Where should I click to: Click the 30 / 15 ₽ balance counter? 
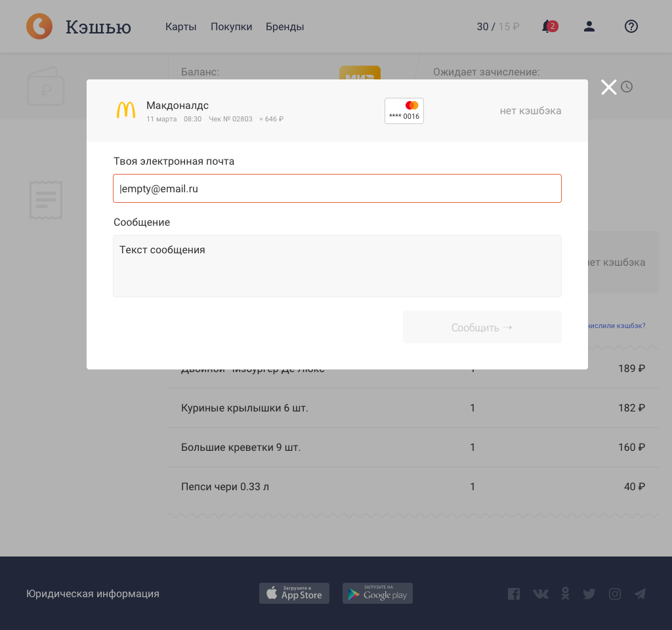pyautogui.click(x=498, y=26)
